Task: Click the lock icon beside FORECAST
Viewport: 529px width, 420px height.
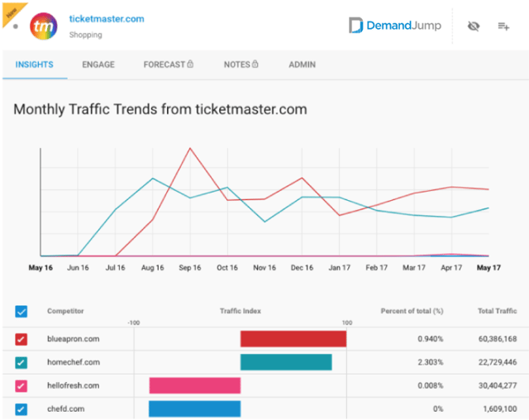Action: tap(190, 64)
